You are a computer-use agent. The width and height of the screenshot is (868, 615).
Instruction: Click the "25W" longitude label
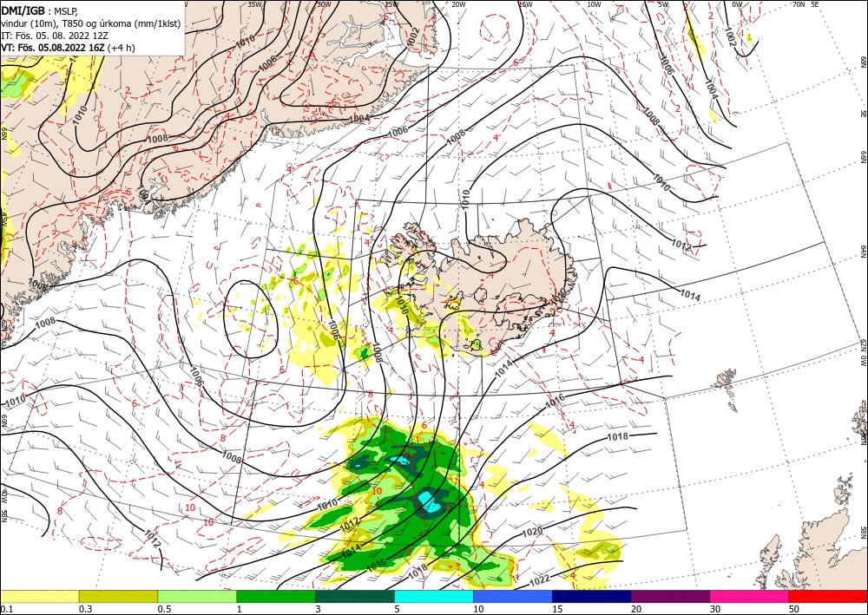coord(391,4)
